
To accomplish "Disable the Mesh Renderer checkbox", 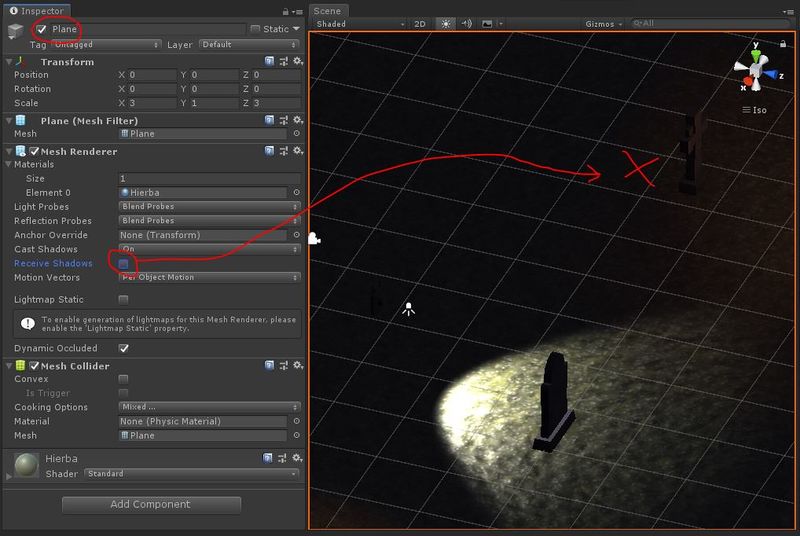I will coord(34,151).
